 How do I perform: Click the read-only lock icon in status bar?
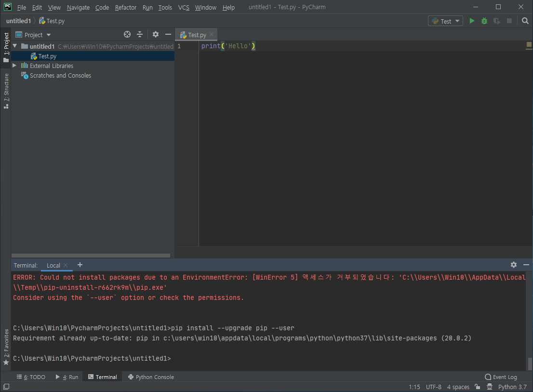pyautogui.click(x=478, y=387)
